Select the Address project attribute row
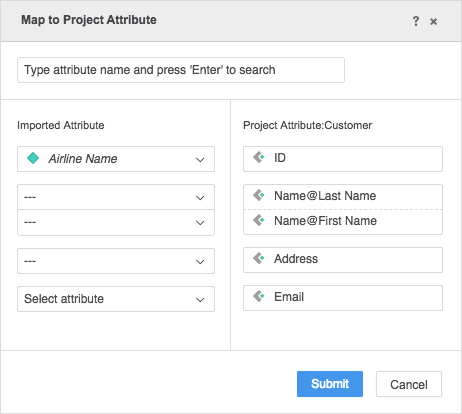 tap(343, 260)
